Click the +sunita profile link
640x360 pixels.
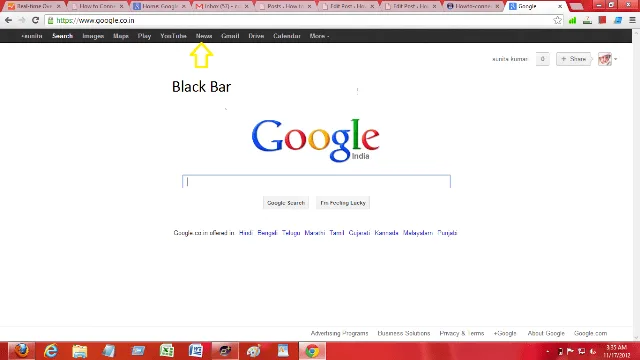coord(32,36)
